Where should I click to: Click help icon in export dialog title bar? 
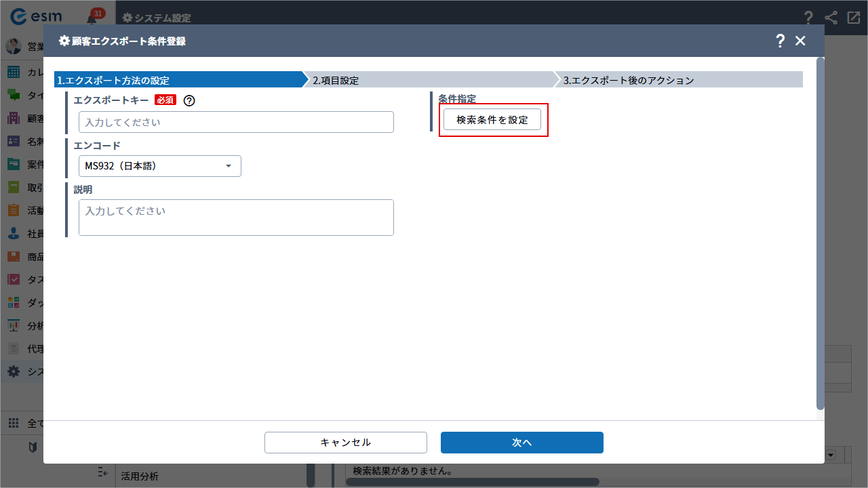pos(780,41)
